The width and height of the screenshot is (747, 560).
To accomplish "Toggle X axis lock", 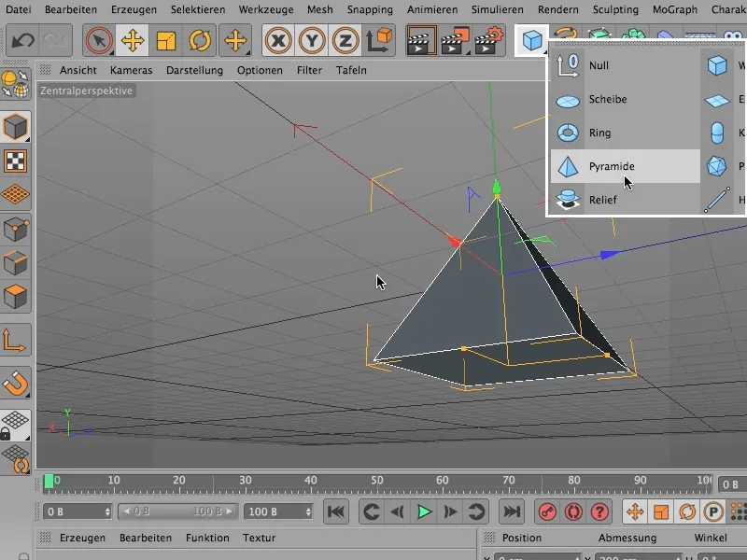I will click(x=277, y=41).
